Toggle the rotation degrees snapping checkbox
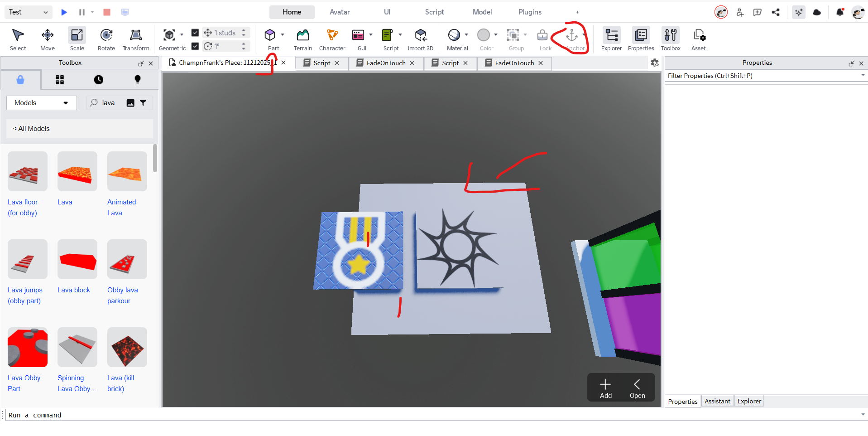The image size is (868, 436). click(x=195, y=46)
